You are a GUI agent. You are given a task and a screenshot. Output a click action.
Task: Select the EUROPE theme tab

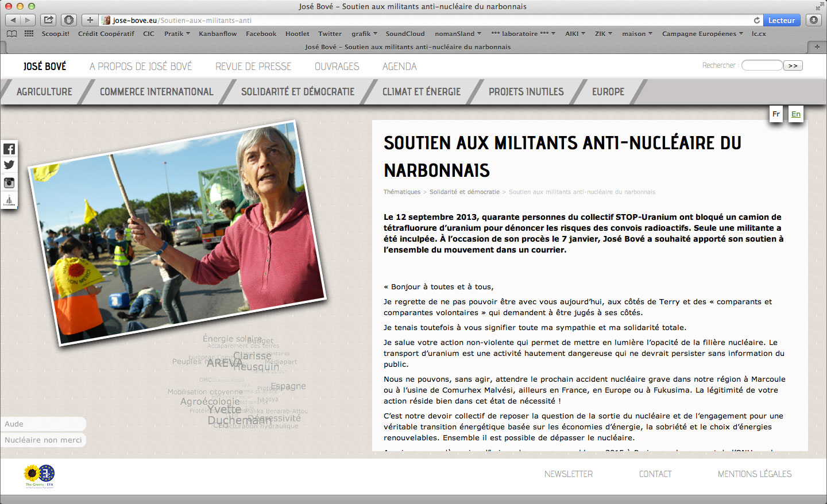coord(608,92)
